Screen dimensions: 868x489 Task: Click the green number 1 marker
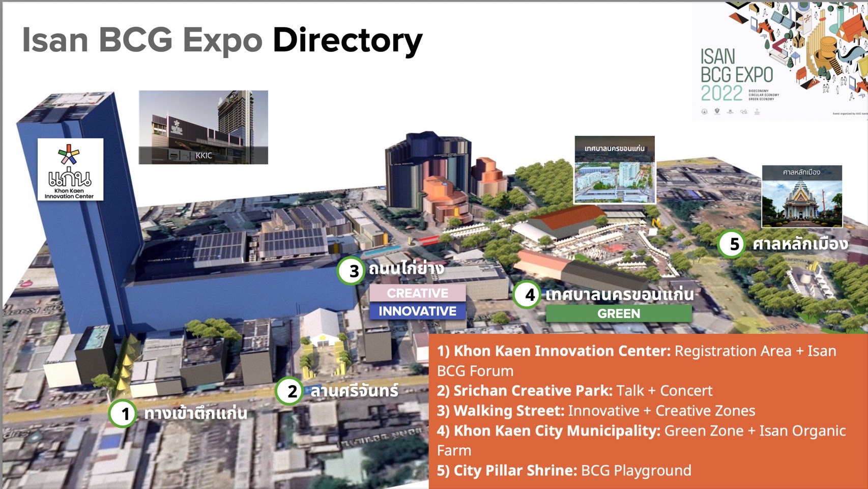[x=123, y=414]
